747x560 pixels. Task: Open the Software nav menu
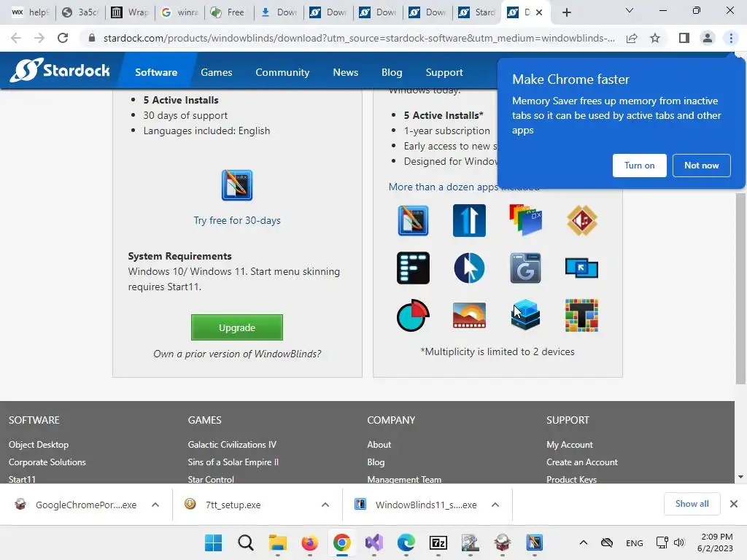[x=156, y=72]
